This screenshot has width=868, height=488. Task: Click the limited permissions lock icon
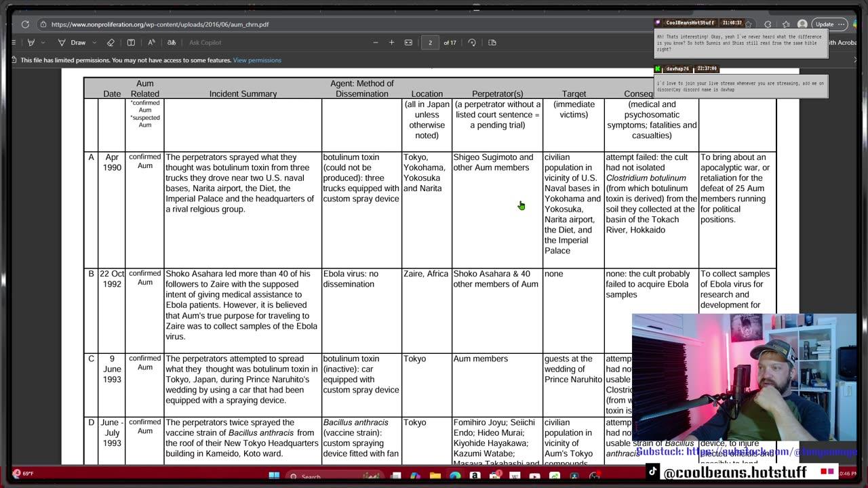tap(15, 60)
